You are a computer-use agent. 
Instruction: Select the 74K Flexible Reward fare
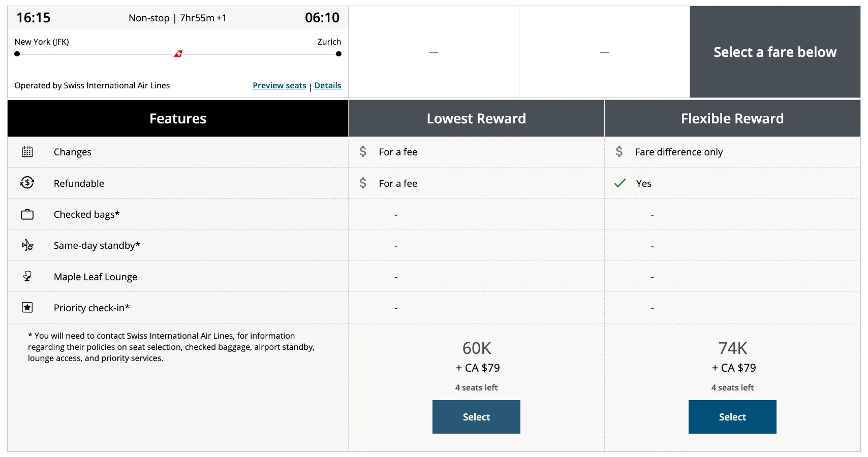click(x=732, y=417)
